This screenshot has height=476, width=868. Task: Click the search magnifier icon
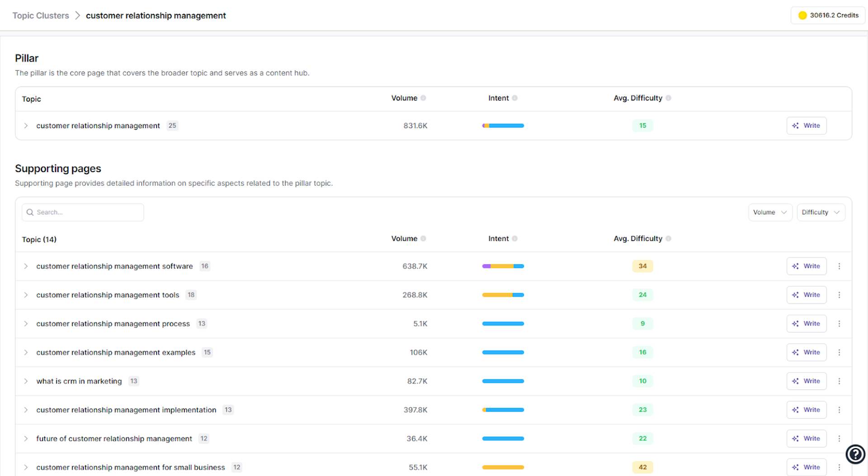pyautogui.click(x=30, y=212)
